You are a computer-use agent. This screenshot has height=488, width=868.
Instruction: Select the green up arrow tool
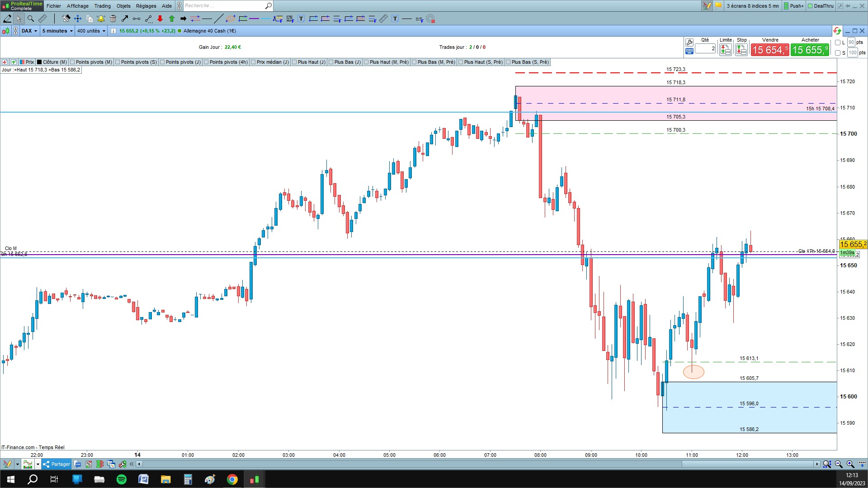tap(172, 19)
